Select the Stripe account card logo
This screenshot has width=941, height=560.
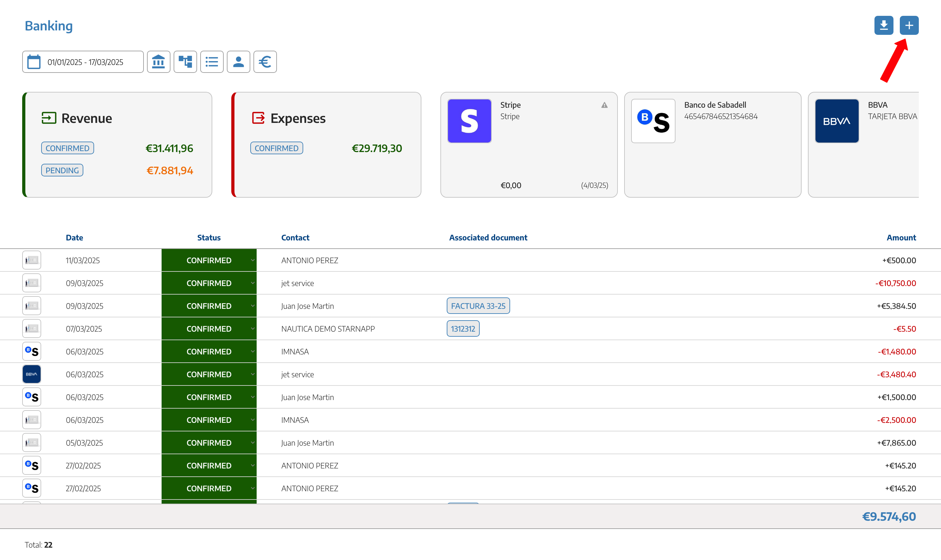pyautogui.click(x=469, y=121)
